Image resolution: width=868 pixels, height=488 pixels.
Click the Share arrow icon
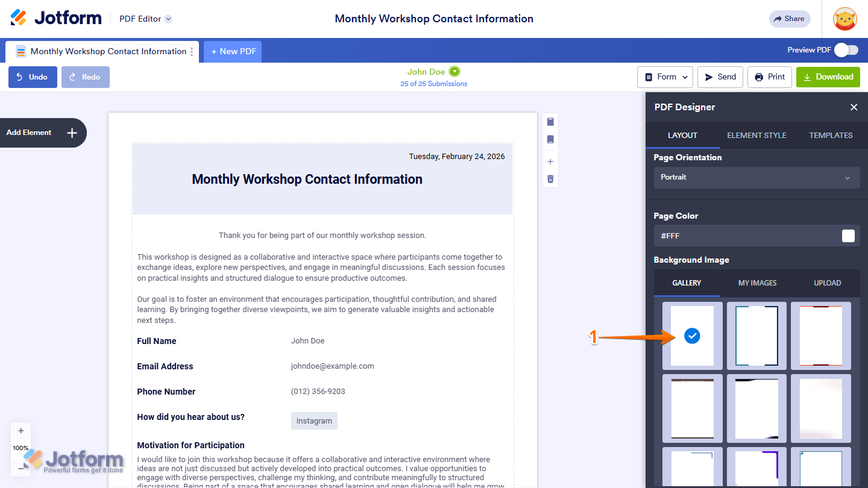tap(778, 19)
